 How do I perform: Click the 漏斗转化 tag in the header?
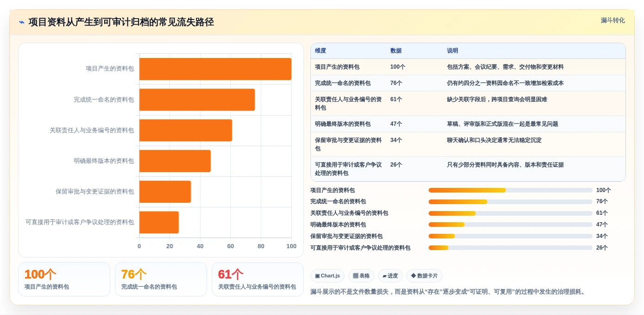click(612, 20)
